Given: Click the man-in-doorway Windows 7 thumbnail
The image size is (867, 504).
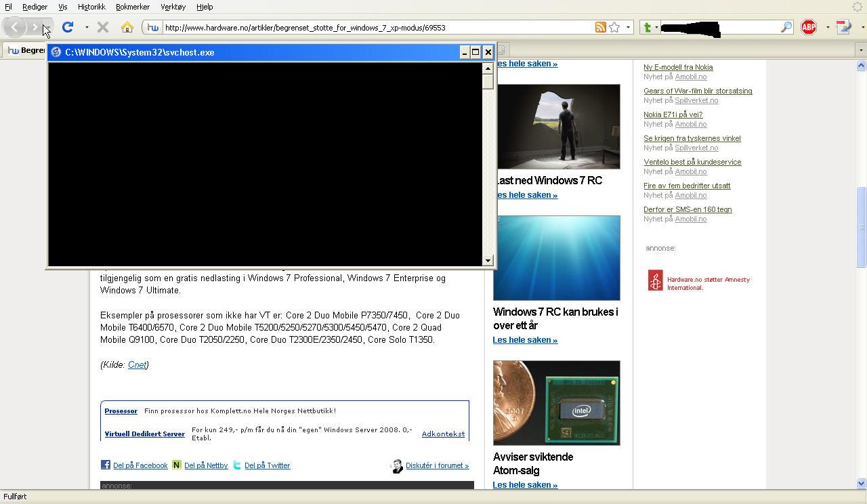Looking at the screenshot, I should pos(558,127).
